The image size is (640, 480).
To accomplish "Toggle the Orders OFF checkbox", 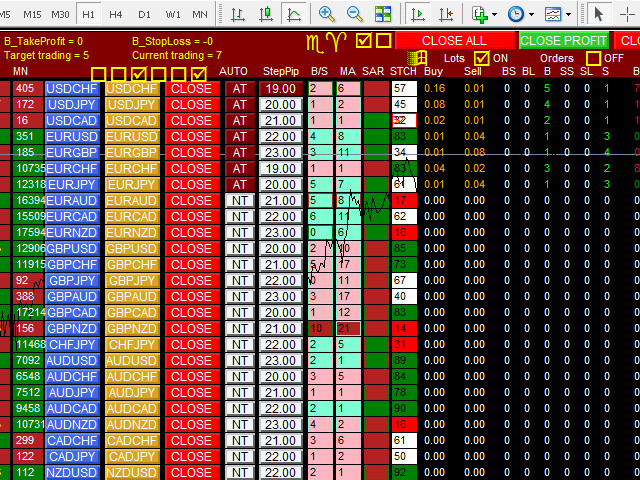I will pos(592,58).
